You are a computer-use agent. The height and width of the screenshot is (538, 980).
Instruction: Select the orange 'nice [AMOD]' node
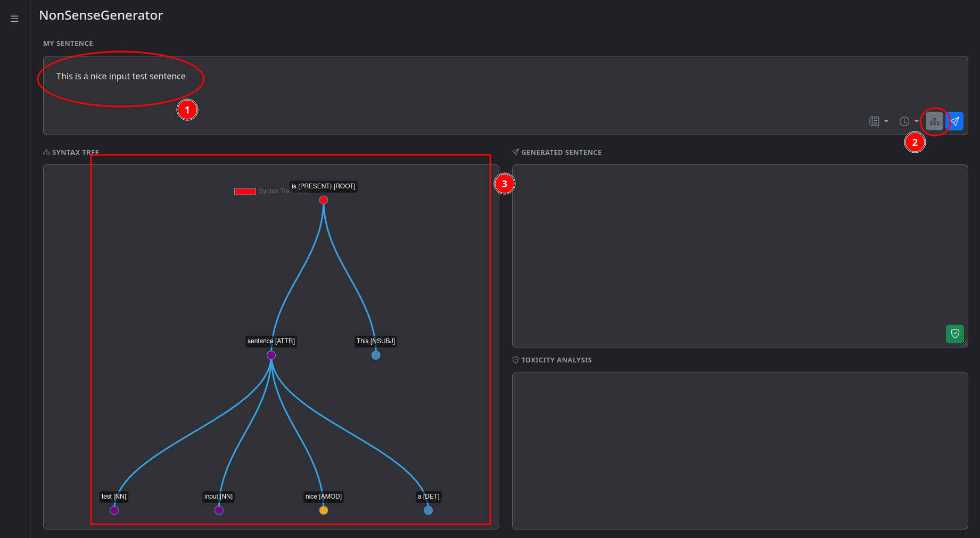pyautogui.click(x=324, y=510)
